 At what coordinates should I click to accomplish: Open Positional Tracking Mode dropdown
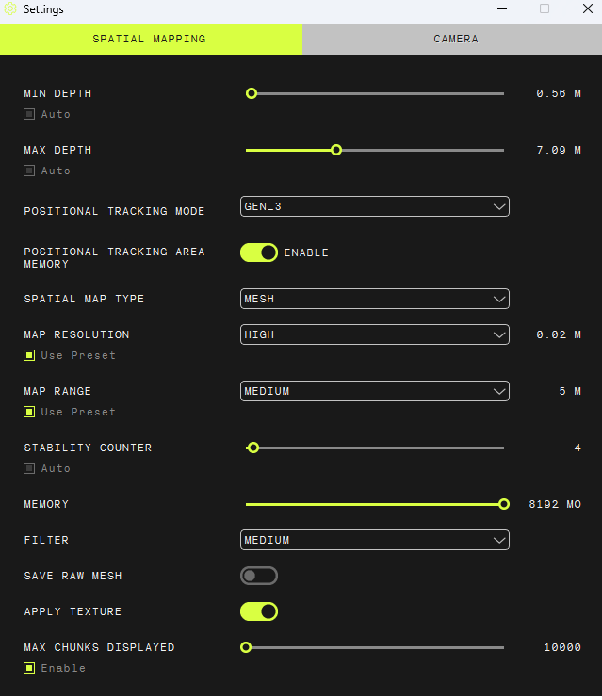(x=374, y=206)
